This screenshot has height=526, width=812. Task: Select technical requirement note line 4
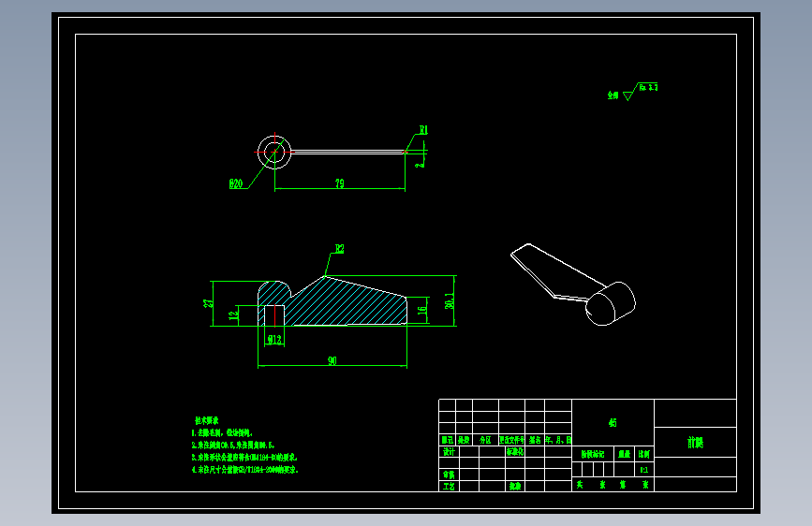pos(245,470)
